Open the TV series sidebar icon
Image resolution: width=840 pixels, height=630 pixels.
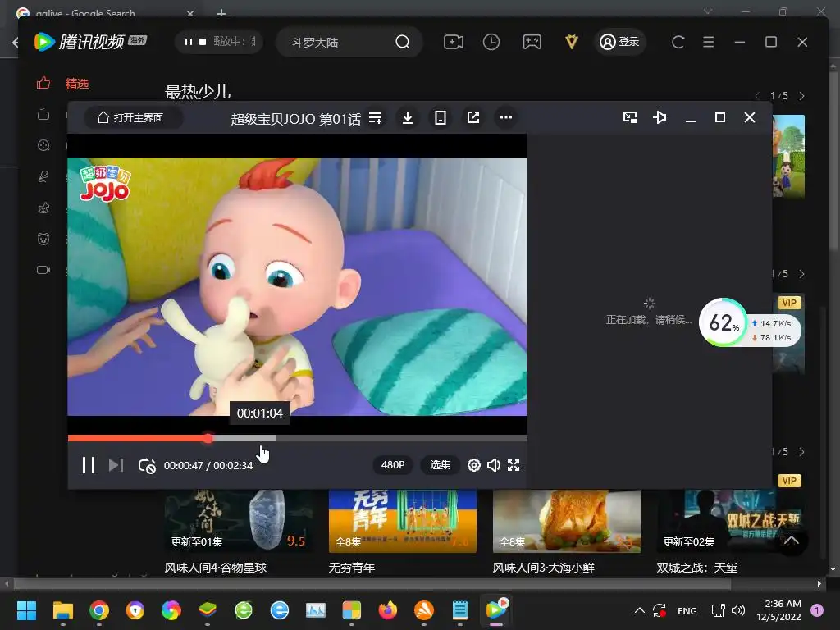point(43,115)
